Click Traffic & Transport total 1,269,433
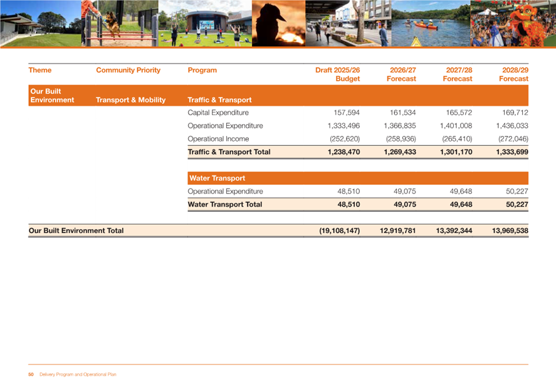This screenshot has width=556, height=392. 400,152
